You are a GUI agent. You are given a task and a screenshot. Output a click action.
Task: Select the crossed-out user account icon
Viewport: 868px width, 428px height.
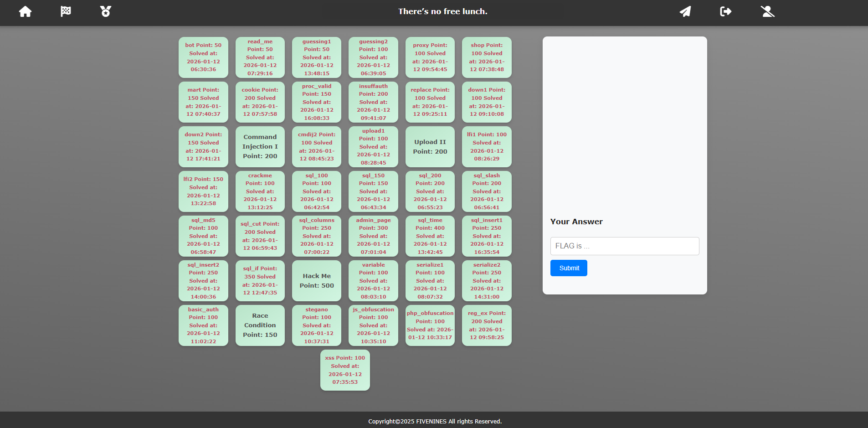768,11
